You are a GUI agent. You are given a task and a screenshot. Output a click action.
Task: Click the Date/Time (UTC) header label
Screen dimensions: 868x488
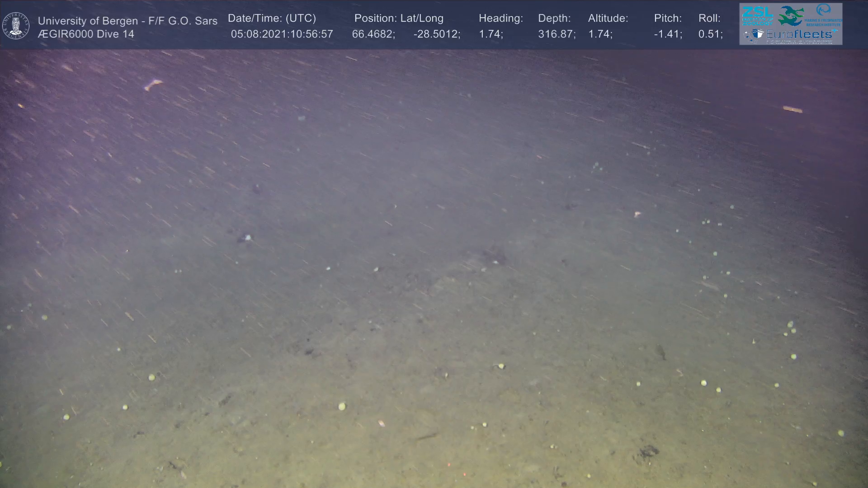click(272, 18)
